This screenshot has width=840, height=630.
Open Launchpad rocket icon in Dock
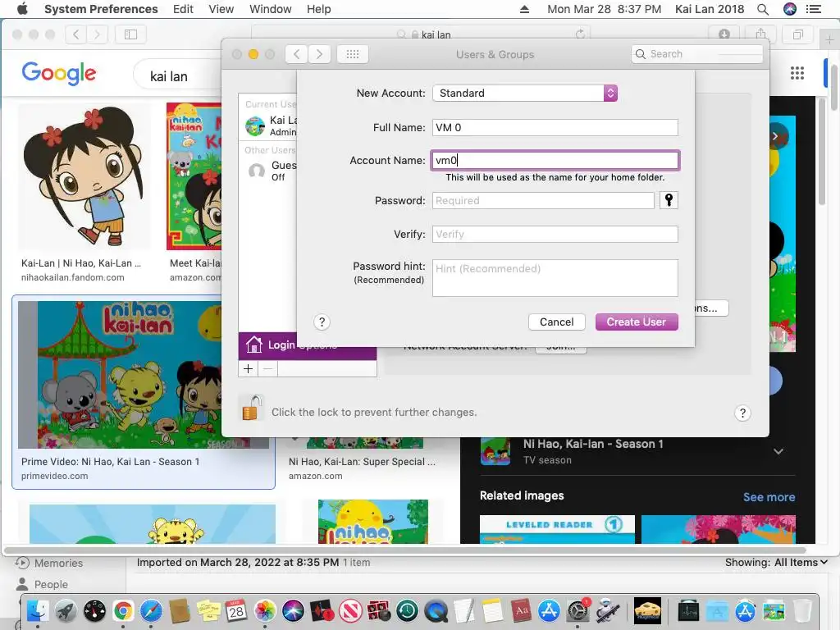66,610
